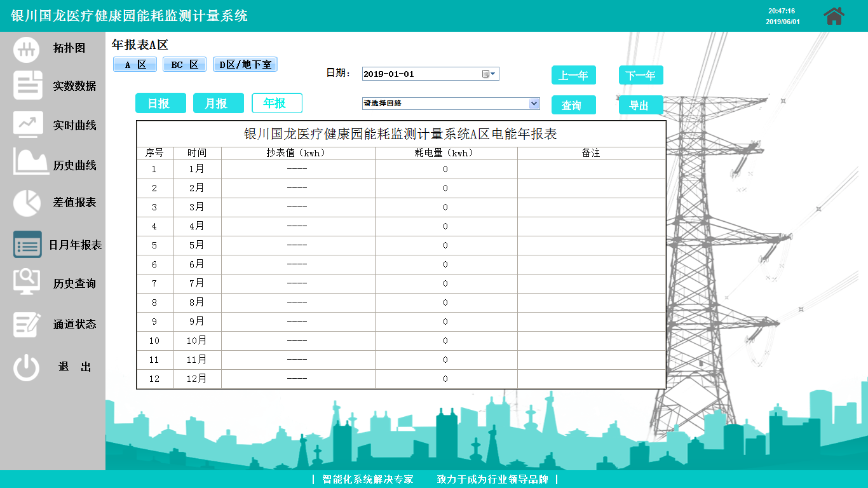Open the difference report (差值报表) pie icon
Image resolution: width=868 pixels, height=488 pixels.
coord(27,203)
